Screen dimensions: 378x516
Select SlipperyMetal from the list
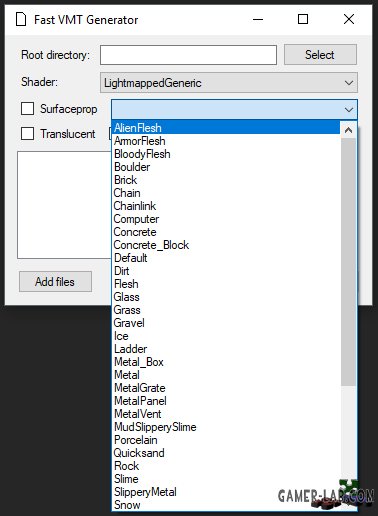point(226,492)
